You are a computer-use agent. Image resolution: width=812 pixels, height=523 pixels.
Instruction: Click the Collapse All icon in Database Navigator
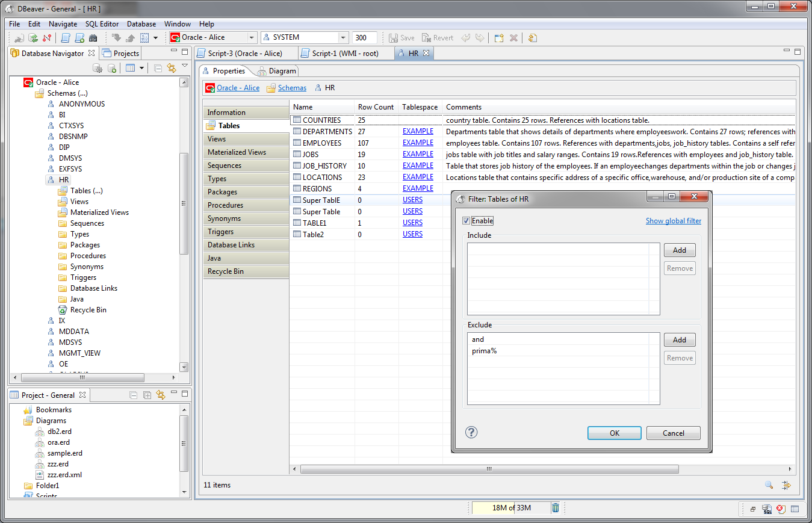158,68
